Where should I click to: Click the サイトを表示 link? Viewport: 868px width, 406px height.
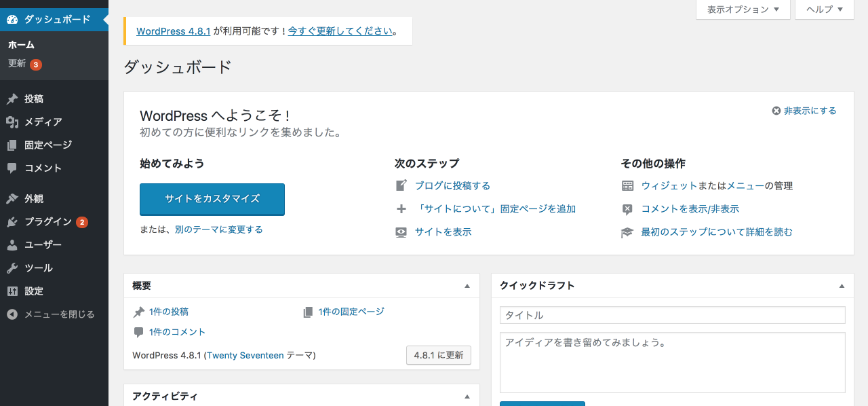[443, 232]
